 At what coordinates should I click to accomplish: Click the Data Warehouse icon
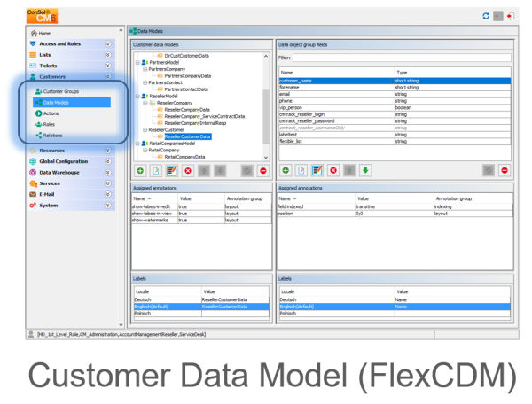[33, 172]
